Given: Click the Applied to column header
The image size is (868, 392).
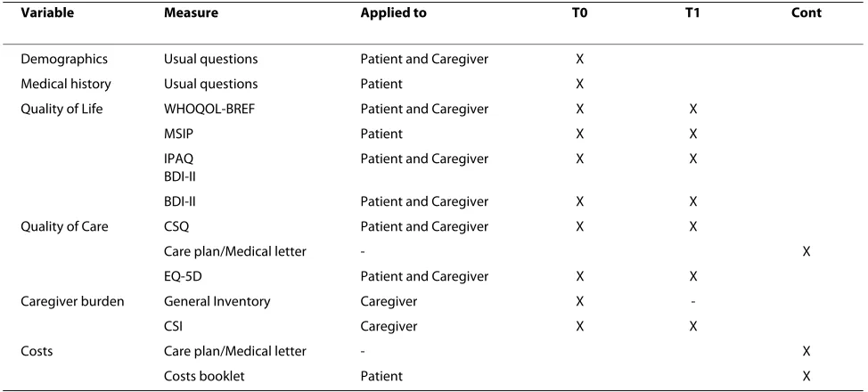Looking at the screenshot, I should tap(394, 13).
